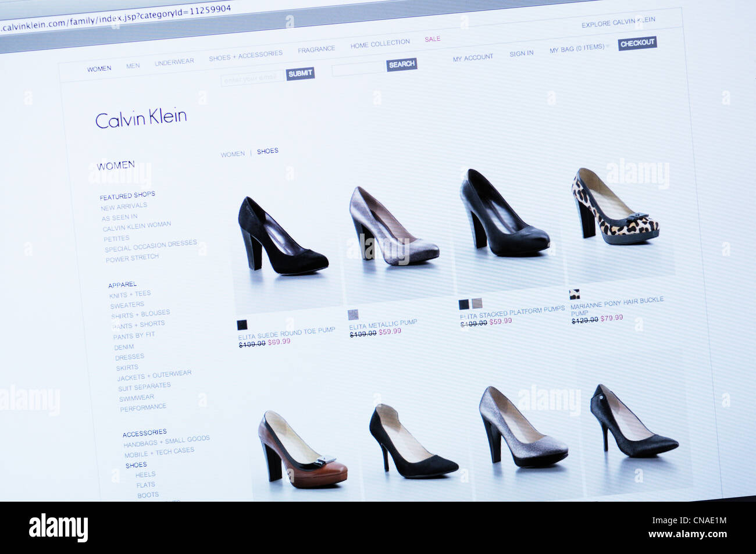
Task: Click the Search button
Action: pyautogui.click(x=402, y=65)
